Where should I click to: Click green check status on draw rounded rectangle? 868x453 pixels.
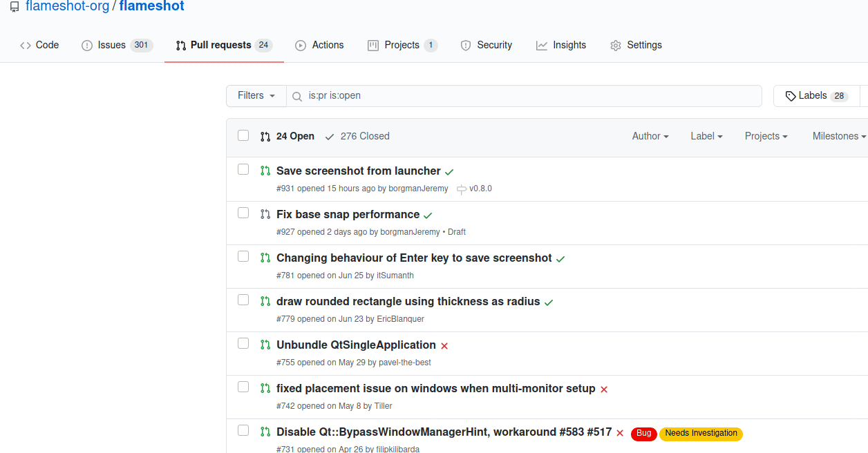[x=549, y=302]
